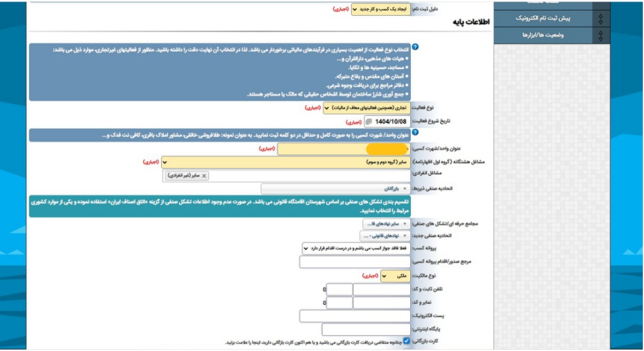Click the تلفن ثابت area code field

(x=339, y=289)
